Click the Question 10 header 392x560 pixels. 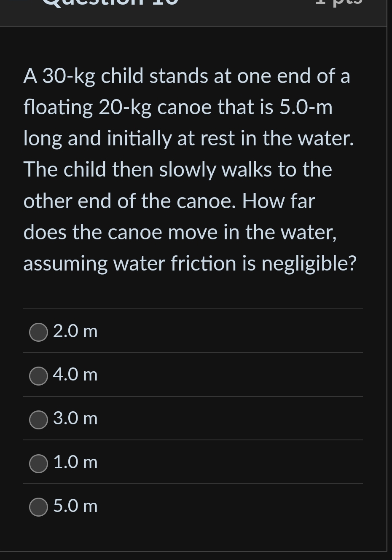pos(110,4)
